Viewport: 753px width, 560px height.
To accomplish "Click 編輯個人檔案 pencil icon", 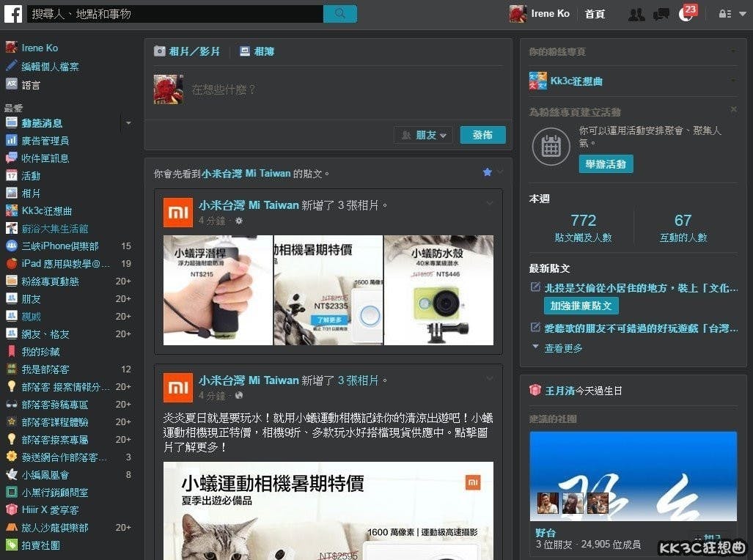I will pos(12,66).
